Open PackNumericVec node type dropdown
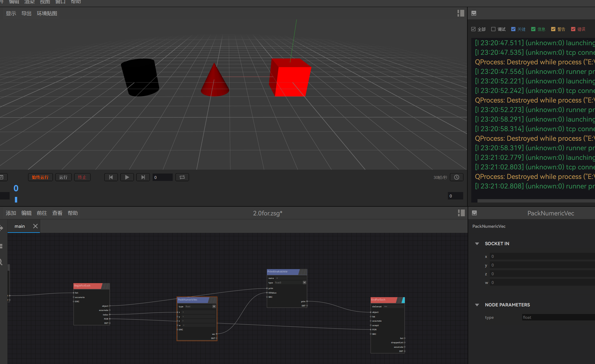 [214, 306]
